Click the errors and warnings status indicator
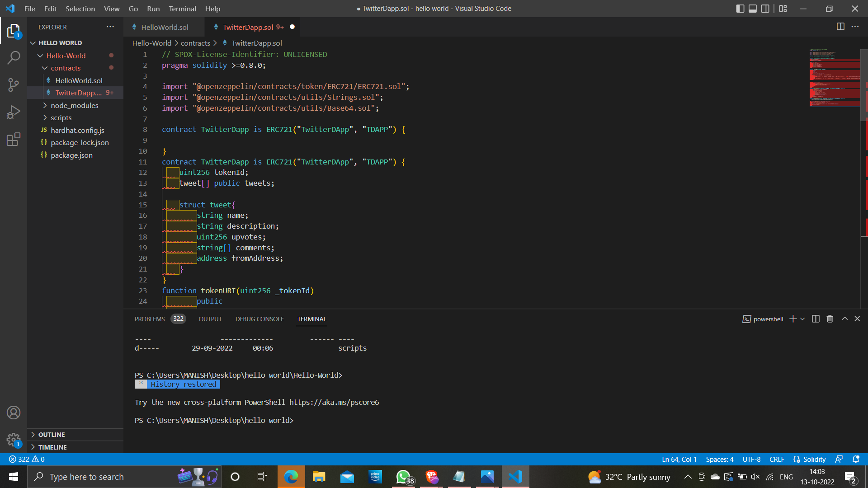 [27, 459]
